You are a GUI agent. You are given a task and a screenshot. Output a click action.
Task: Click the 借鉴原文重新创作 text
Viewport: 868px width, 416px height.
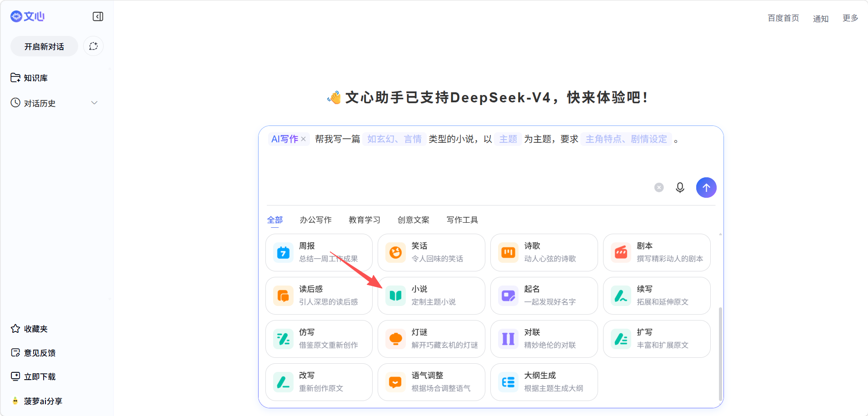point(329,345)
